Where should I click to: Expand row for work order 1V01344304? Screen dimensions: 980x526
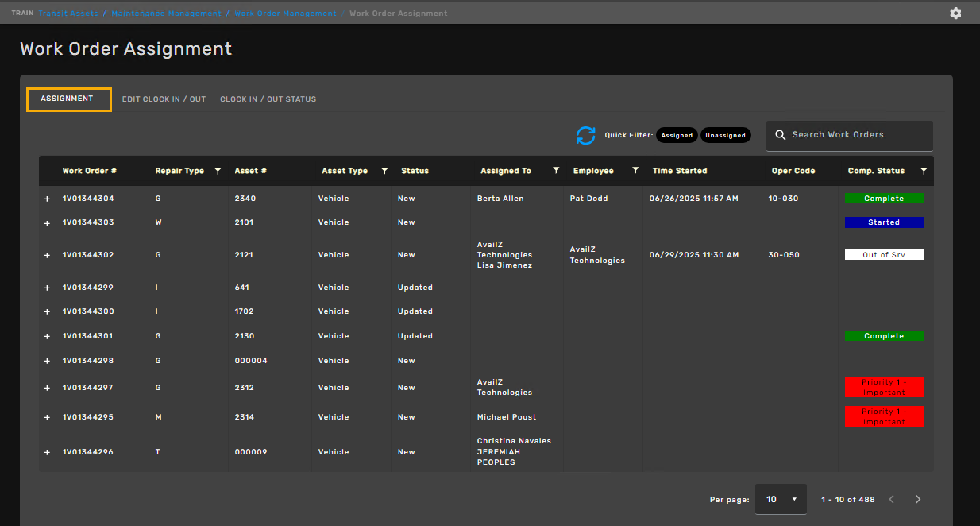47,199
